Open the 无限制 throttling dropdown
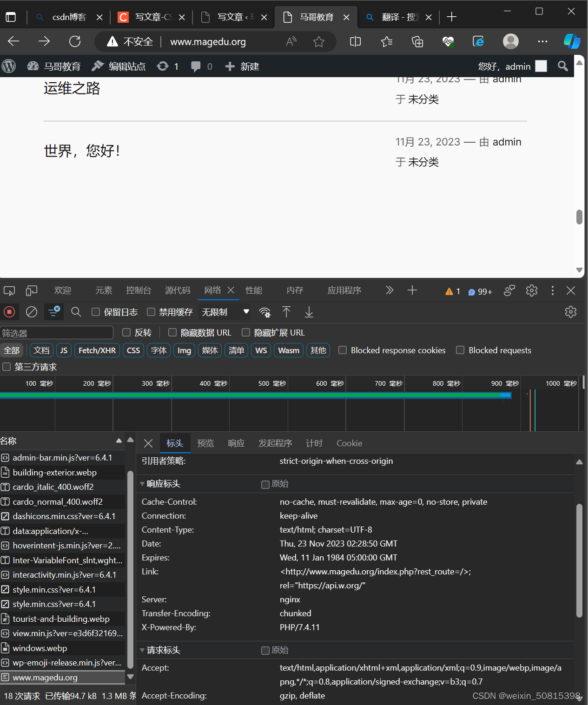 [225, 312]
